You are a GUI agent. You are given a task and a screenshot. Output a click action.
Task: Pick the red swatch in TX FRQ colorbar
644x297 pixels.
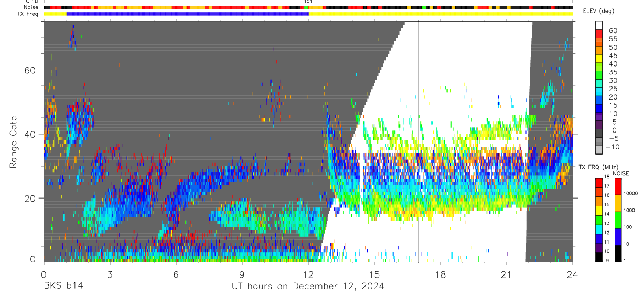599,182
